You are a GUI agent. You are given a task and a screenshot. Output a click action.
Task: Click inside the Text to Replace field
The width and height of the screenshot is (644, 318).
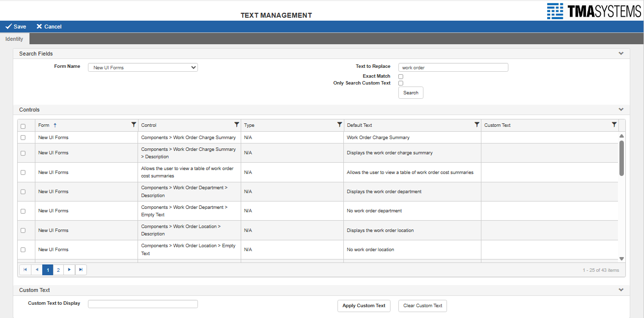click(453, 67)
